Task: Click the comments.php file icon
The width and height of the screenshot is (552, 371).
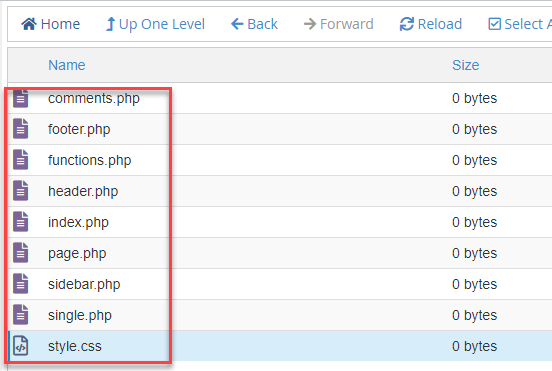Action: click(20, 98)
